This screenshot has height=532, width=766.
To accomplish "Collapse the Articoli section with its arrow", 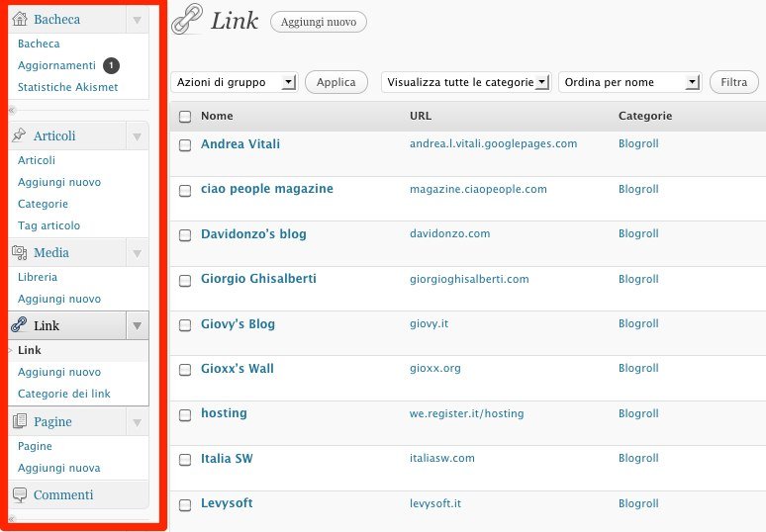I will point(138,136).
